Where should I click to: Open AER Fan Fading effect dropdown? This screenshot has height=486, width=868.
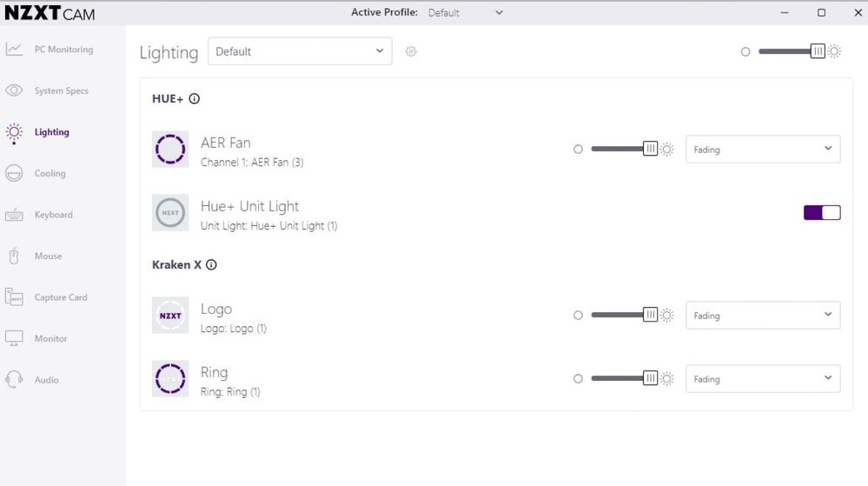click(763, 149)
